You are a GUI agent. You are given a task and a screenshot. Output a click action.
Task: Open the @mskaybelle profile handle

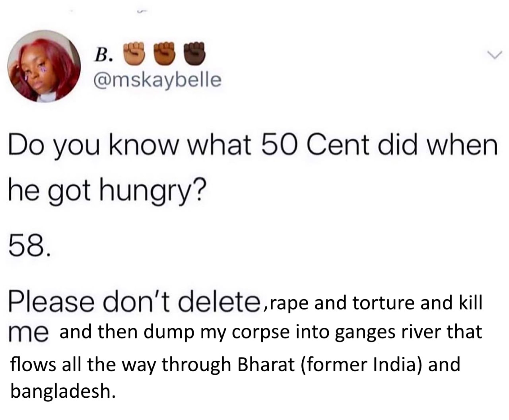click(157, 80)
